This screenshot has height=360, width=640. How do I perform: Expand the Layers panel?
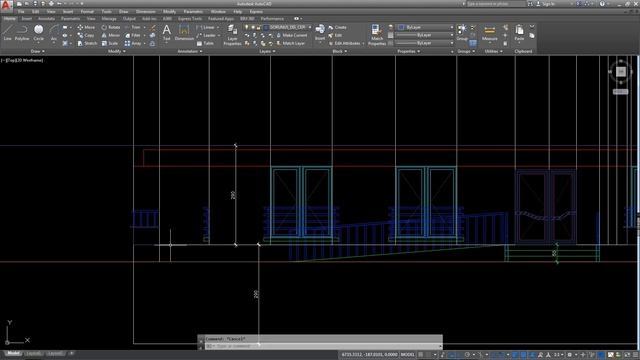(267, 51)
